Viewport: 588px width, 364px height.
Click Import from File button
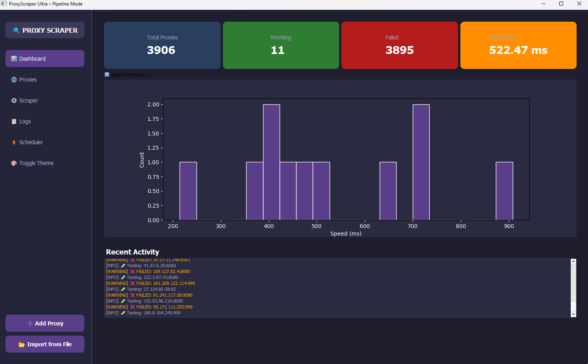tap(45, 344)
